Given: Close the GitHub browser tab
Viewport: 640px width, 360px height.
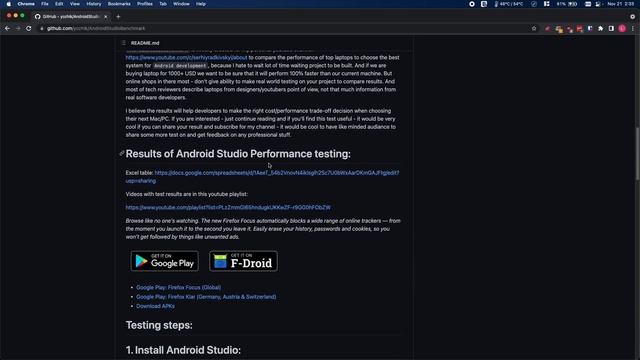Looking at the screenshot, I should pyautogui.click(x=106, y=17).
